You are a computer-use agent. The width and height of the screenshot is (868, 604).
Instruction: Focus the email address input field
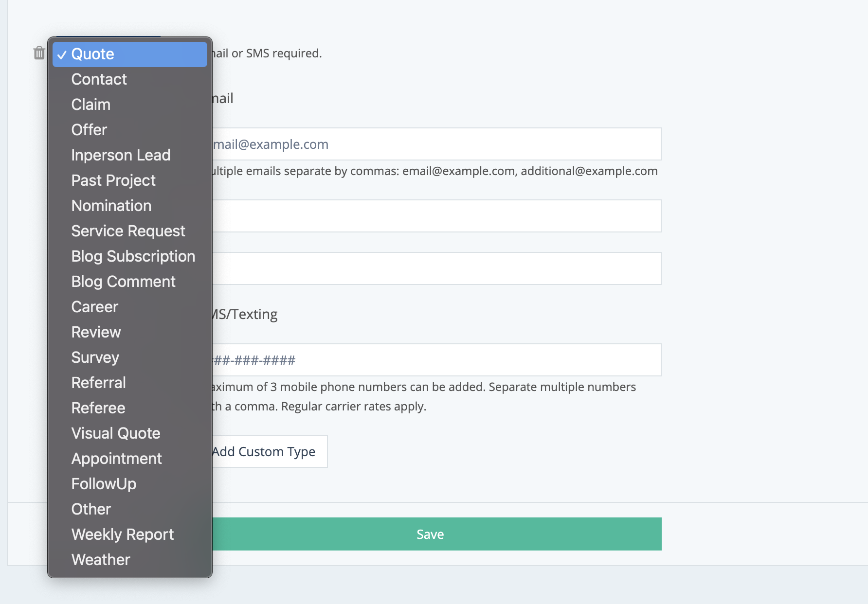(x=435, y=144)
